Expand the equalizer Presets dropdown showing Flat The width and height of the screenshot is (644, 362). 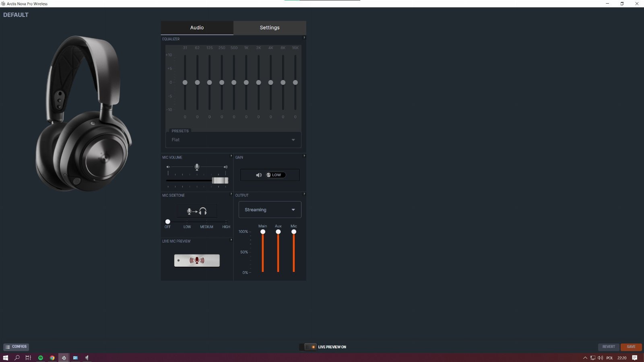click(233, 140)
